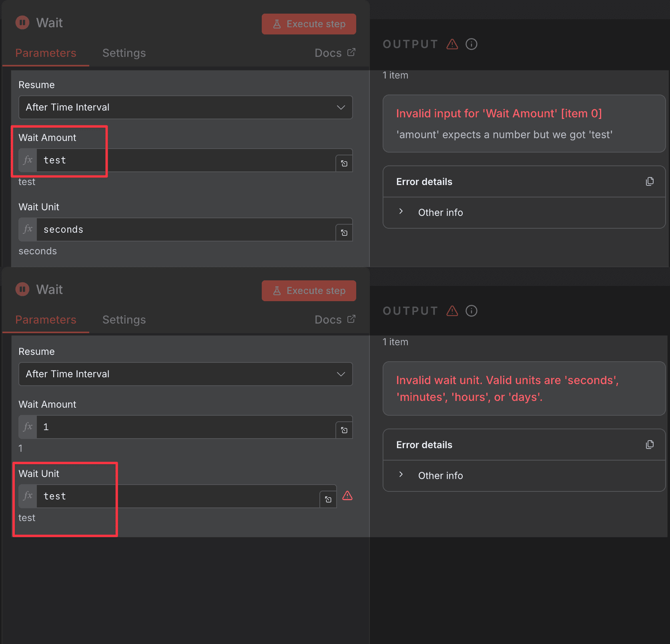Expand 'Other info' under 'Invalid input' error
Viewport: 670px width, 644px height.
click(x=440, y=213)
